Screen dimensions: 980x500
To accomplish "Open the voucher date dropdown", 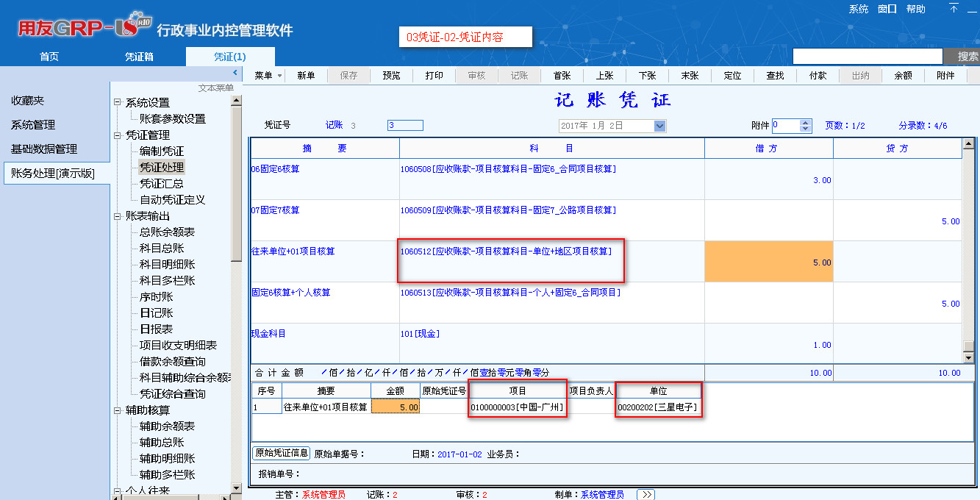I will point(659,126).
